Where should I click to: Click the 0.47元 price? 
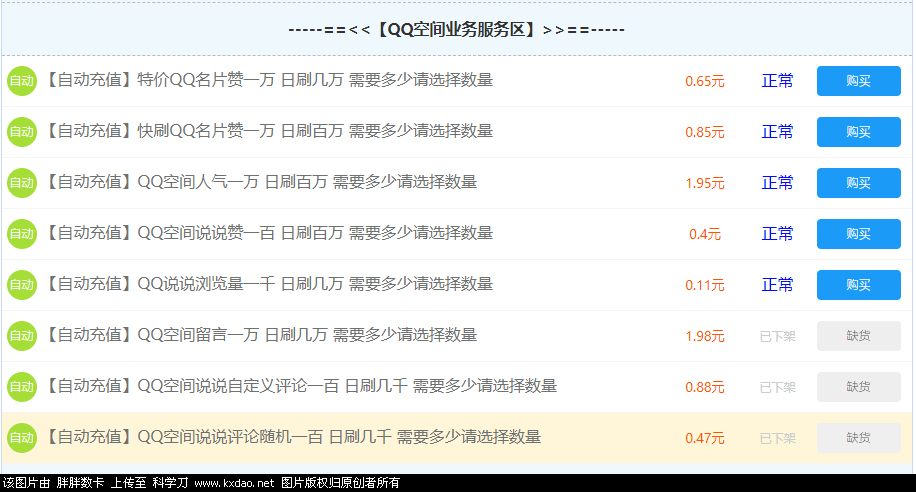705,438
